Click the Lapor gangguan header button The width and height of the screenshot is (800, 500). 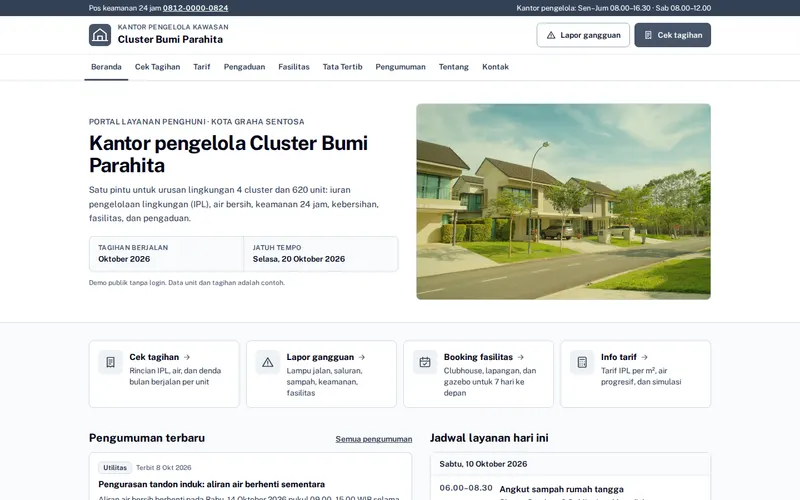583,35
